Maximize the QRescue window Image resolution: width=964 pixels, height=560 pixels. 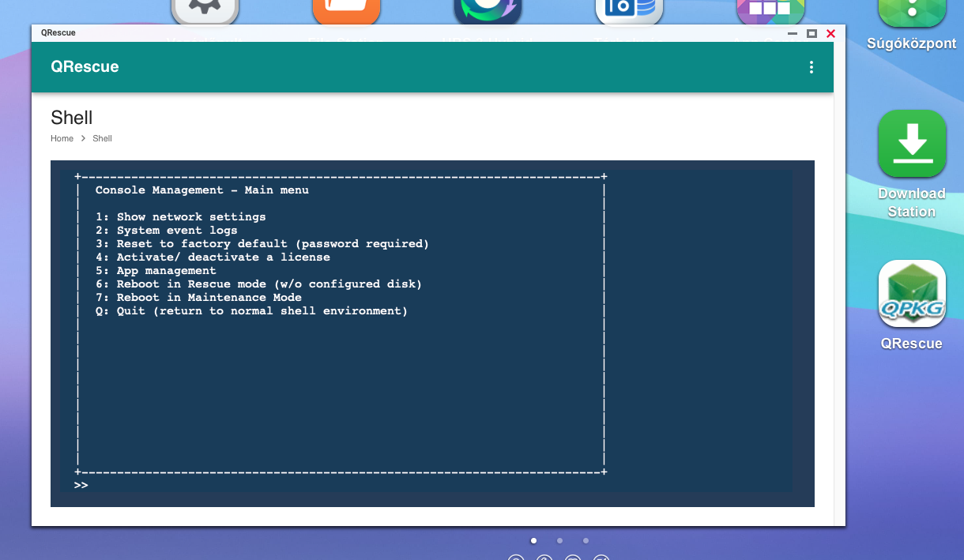(x=811, y=33)
